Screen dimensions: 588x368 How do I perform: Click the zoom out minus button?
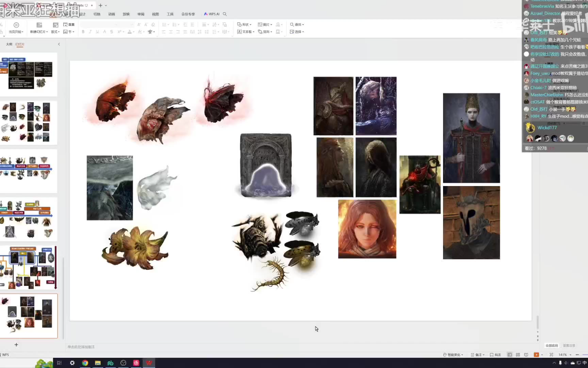577,355
